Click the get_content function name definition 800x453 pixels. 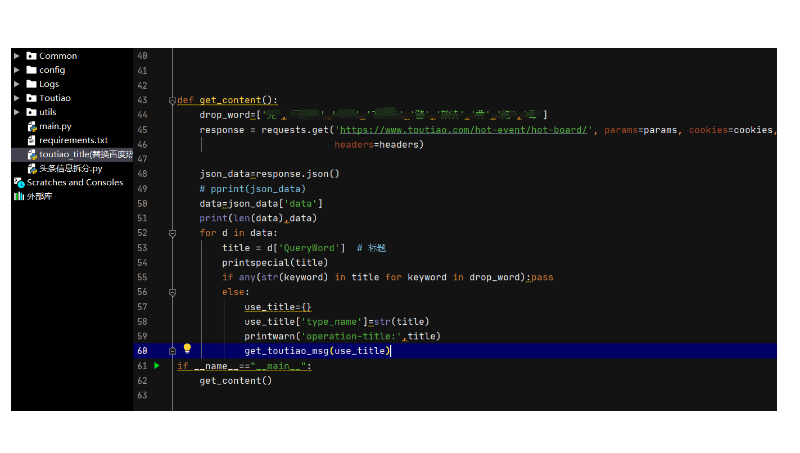tap(230, 100)
